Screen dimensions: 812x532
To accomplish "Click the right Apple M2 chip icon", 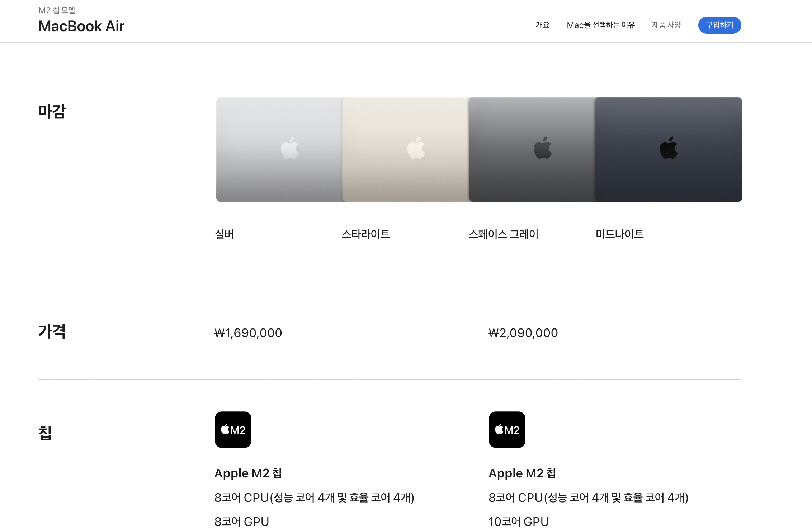I will (507, 429).
